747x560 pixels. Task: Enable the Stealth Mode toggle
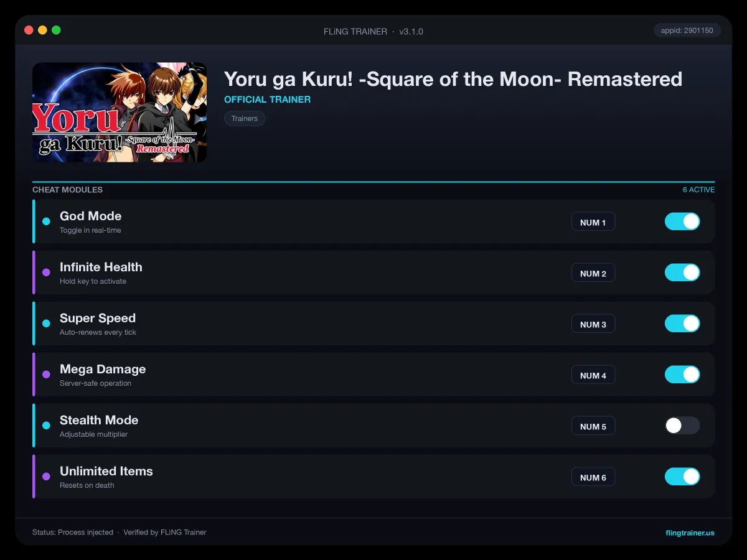[x=682, y=426]
